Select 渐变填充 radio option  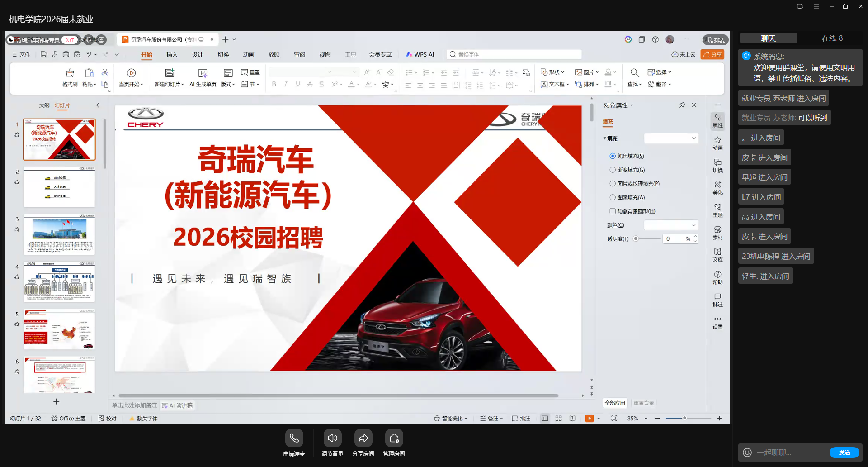(x=613, y=170)
